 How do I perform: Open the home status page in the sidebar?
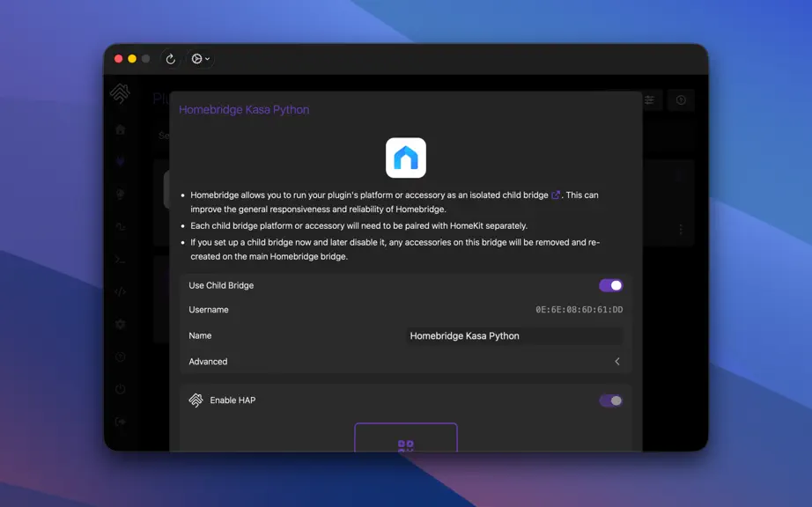(120, 129)
